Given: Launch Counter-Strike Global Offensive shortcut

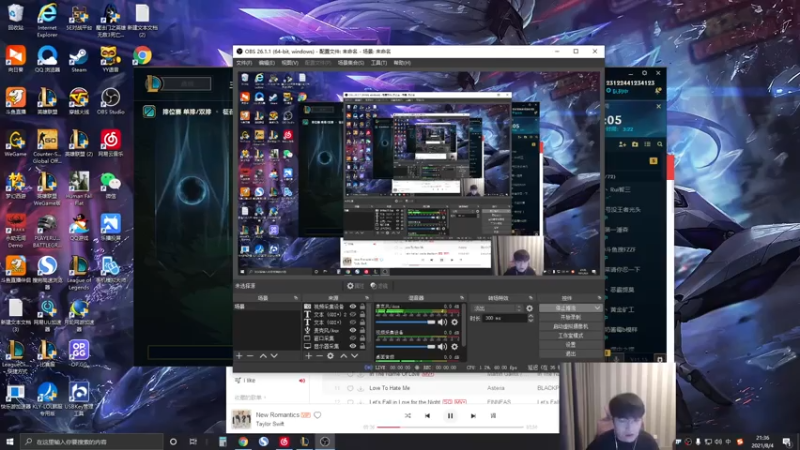Looking at the screenshot, I should coord(47,147).
